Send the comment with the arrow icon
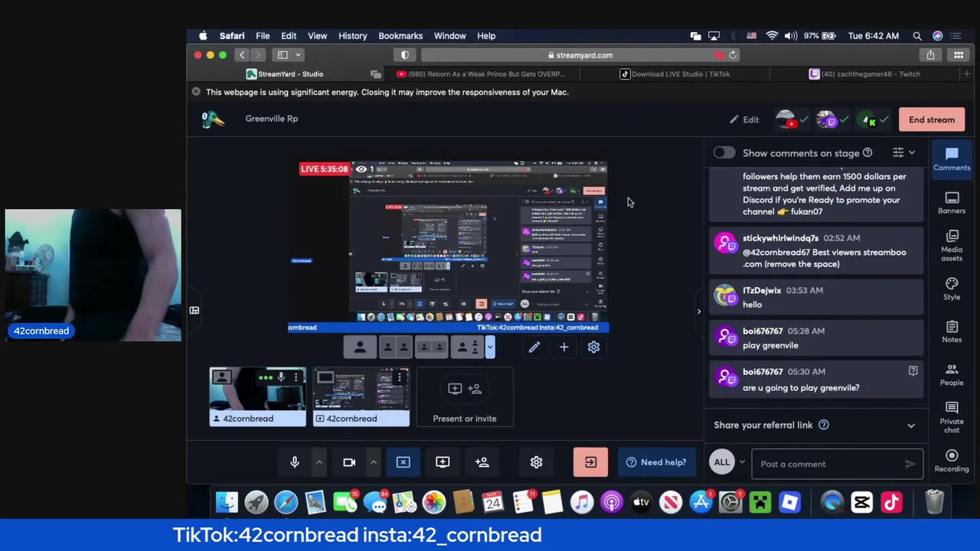The width and height of the screenshot is (980, 551). point(910,464)
